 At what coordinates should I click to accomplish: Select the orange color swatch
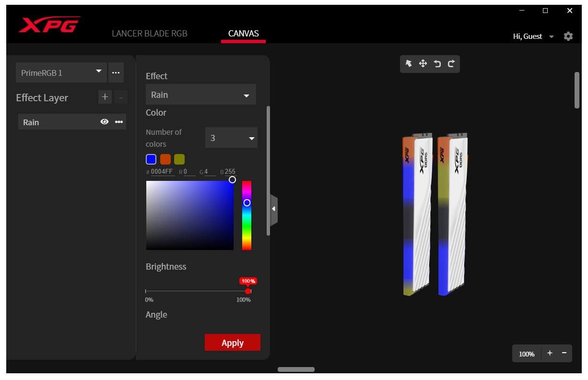coord(165,159)
